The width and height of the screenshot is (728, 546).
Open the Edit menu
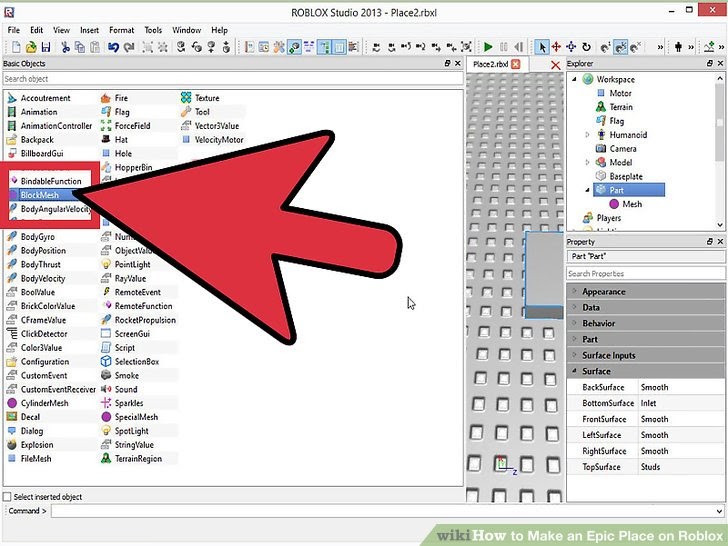tap(36, 30)
